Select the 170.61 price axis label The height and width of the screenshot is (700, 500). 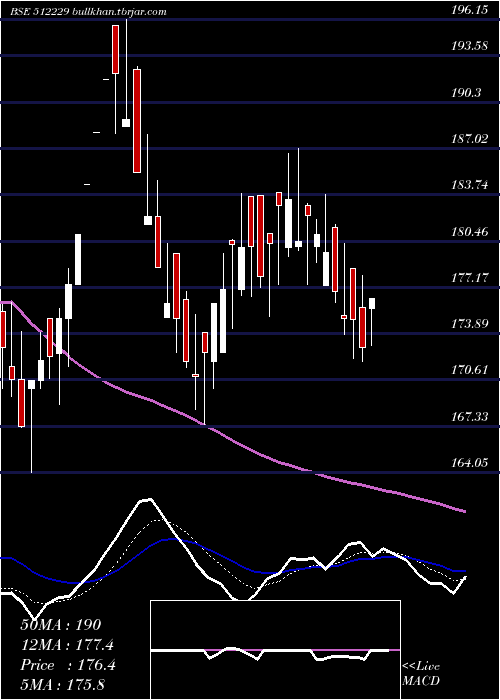pos(469,370)
